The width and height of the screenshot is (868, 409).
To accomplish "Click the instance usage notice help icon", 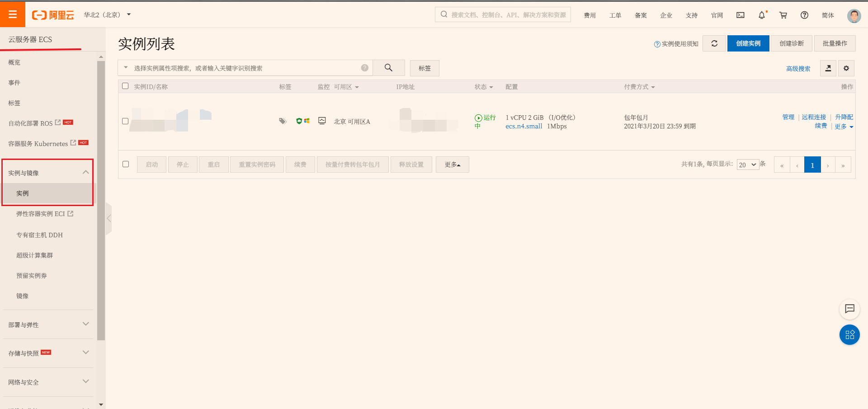I will (657, 44).
